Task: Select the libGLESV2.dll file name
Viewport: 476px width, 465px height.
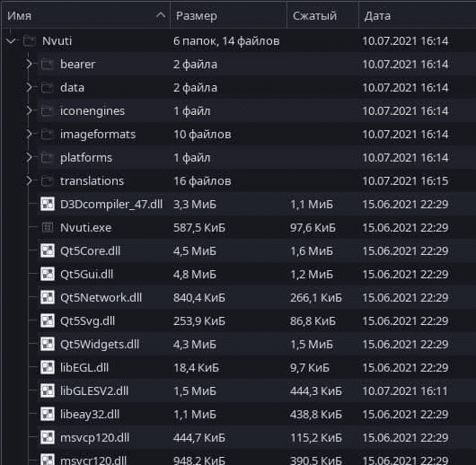Action: 94,390
